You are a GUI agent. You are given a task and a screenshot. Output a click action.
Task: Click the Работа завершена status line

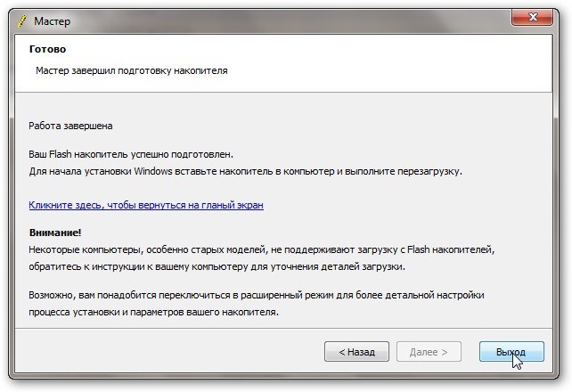click(x=71, y=127)
